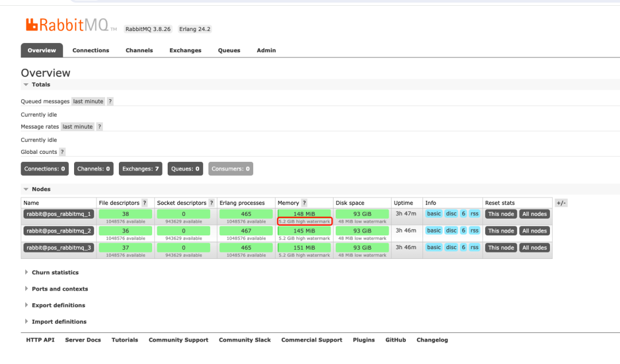Click the Consumers: 0 count button
This screenshot has width=620, height=364.
[x=231, y=169]
